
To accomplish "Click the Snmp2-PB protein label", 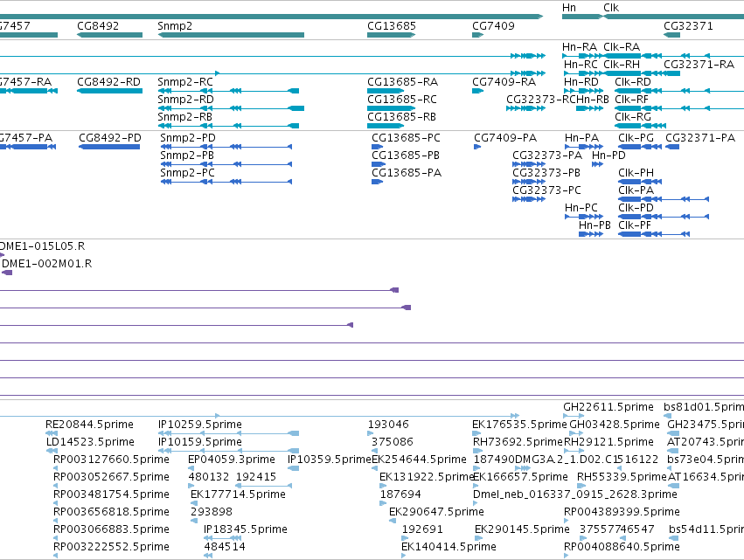I will point(187,155).
